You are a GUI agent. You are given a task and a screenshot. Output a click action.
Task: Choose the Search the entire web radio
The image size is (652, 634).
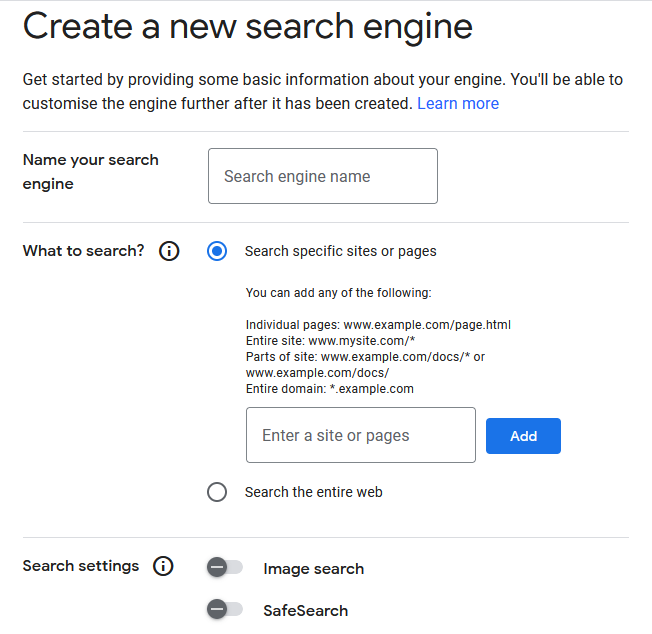[217, 492]
